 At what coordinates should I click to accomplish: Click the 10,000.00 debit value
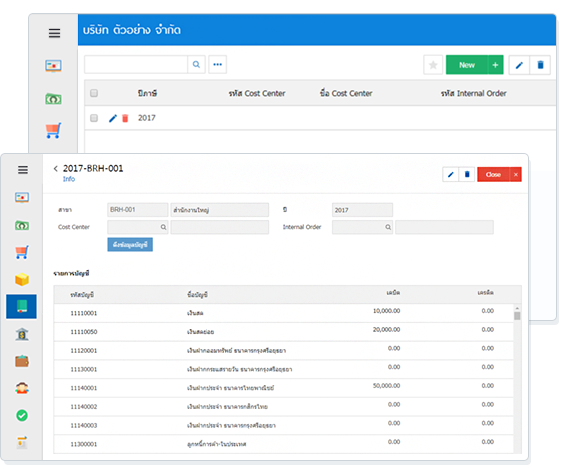tap(386, 311)
